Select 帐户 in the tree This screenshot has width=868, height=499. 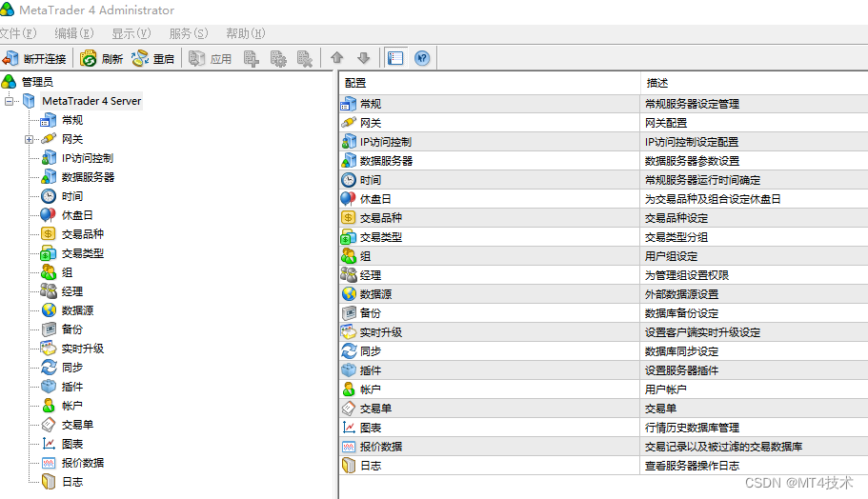pyautogui.click(x=72, y=406)
